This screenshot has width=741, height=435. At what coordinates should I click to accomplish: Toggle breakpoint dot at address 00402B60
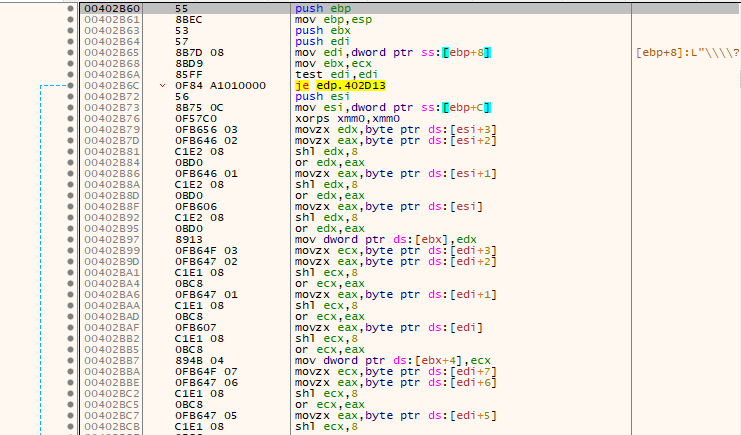[x=70, y=9]
